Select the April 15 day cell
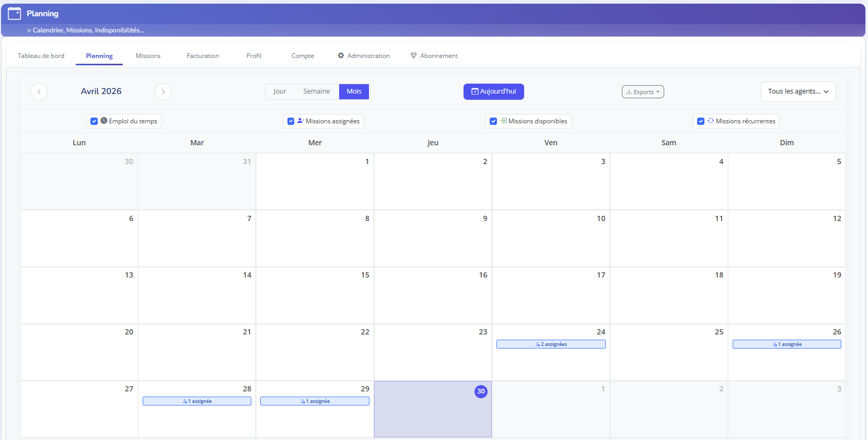The width and height of the screenshot is (868, 440). click(x=315, y=295)
